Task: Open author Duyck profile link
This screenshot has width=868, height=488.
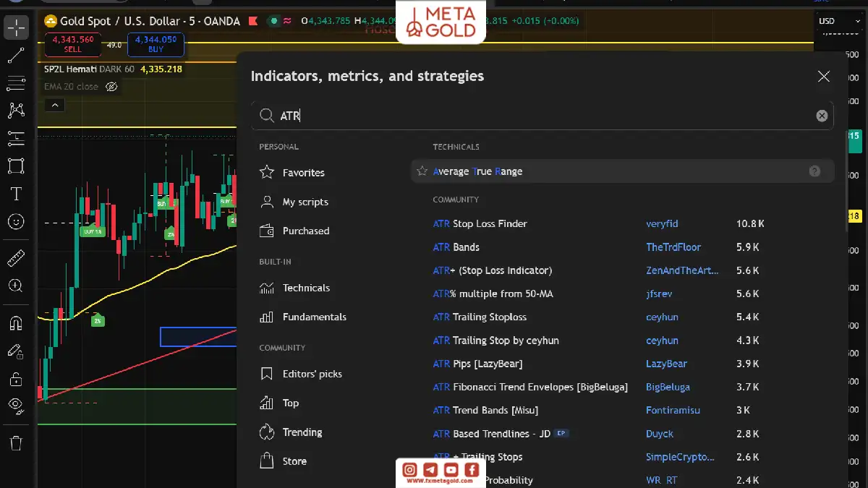Action: [x=660, y=434]
